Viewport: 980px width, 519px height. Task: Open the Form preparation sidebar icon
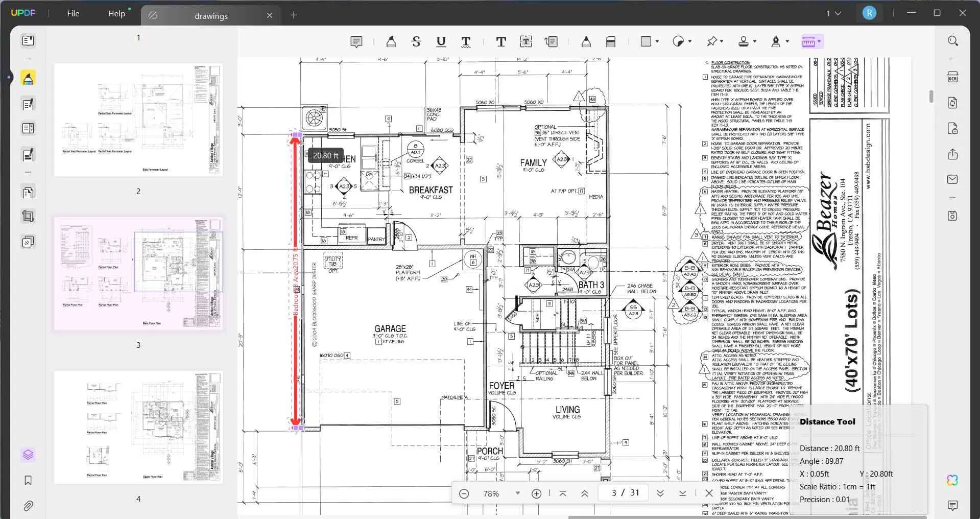(28, 154)
